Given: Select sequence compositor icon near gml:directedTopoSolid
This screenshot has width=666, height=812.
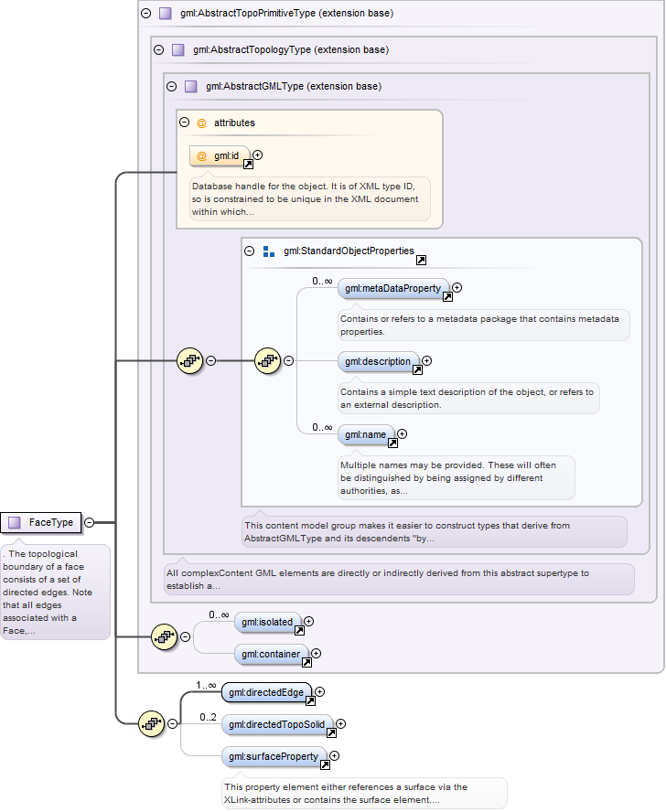Looking at the screenshot, I should click(x=152, y=723).
